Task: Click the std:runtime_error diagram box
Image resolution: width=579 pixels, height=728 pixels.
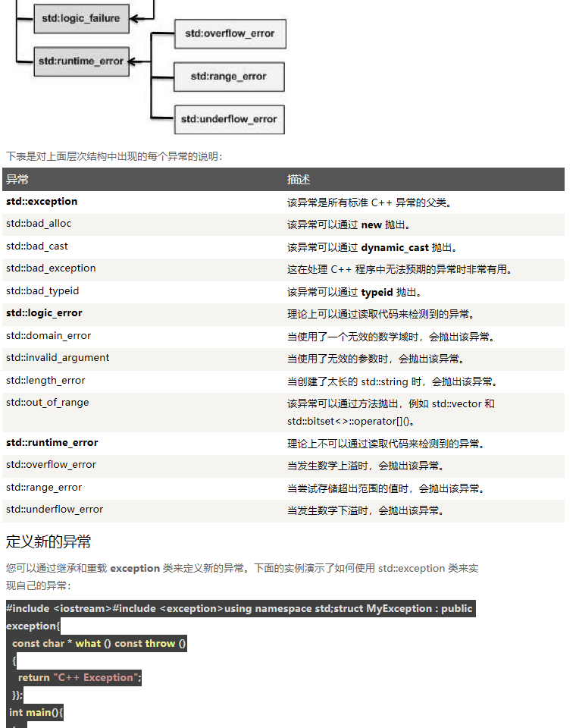Action: tap(81, 61)
